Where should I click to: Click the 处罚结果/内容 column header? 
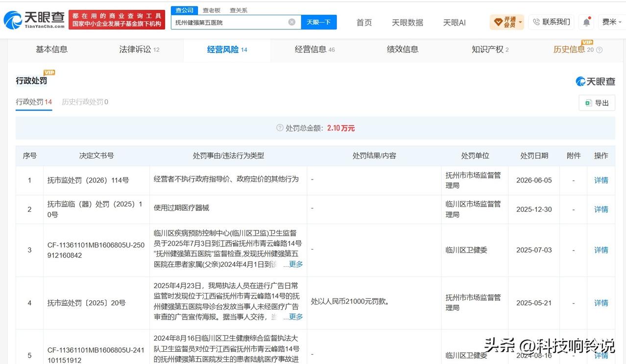[374, 156]
